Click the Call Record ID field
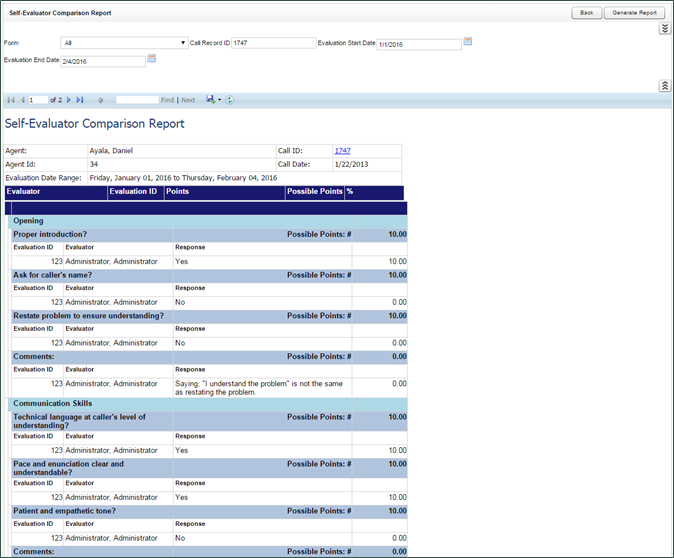The width and height of the screenshot is (674, 558). click(x=273, y=43)
